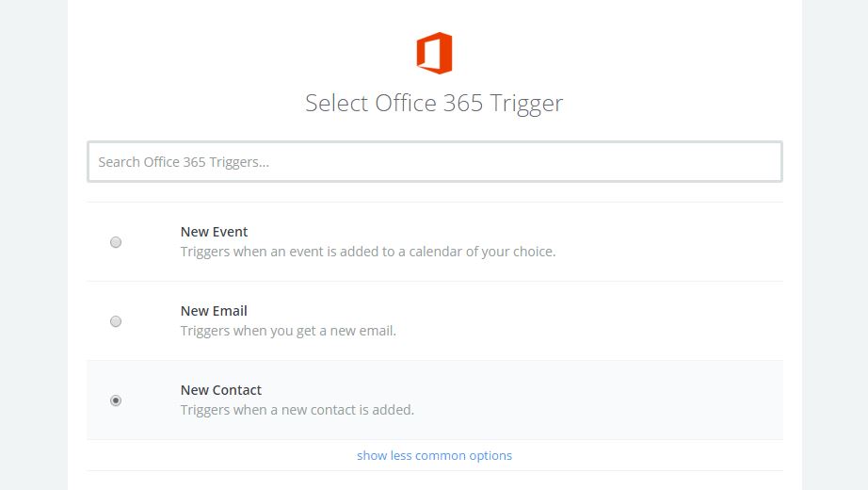868x490 pixels.
Task: Collapse the less common trigger options
Action: pos(434,456)
